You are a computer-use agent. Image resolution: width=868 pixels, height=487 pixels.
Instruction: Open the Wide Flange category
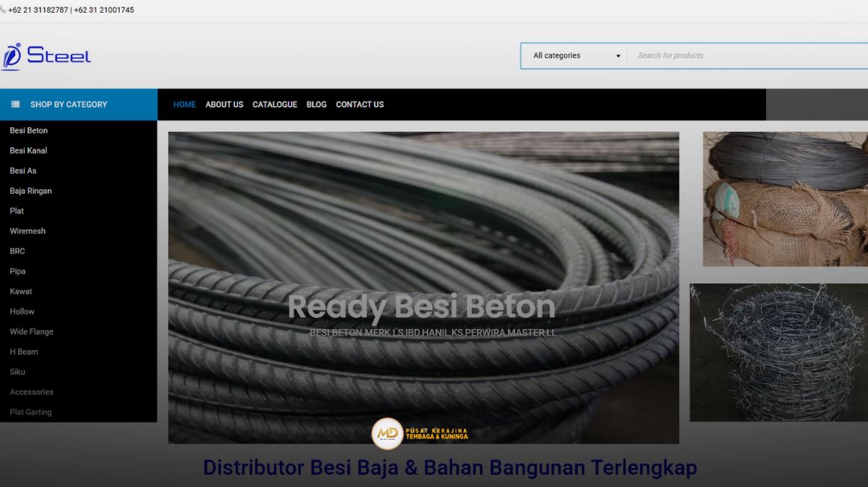tap(31, 331)
